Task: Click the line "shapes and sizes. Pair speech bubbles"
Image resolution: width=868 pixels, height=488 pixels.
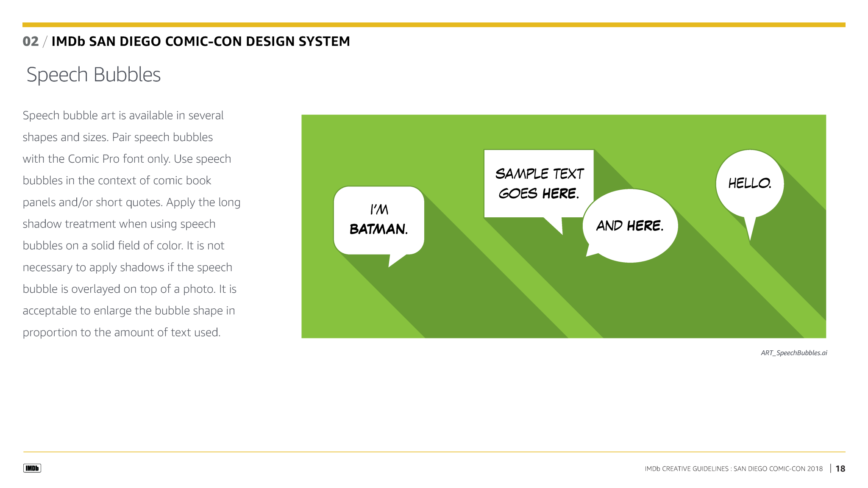Action: 118,137
